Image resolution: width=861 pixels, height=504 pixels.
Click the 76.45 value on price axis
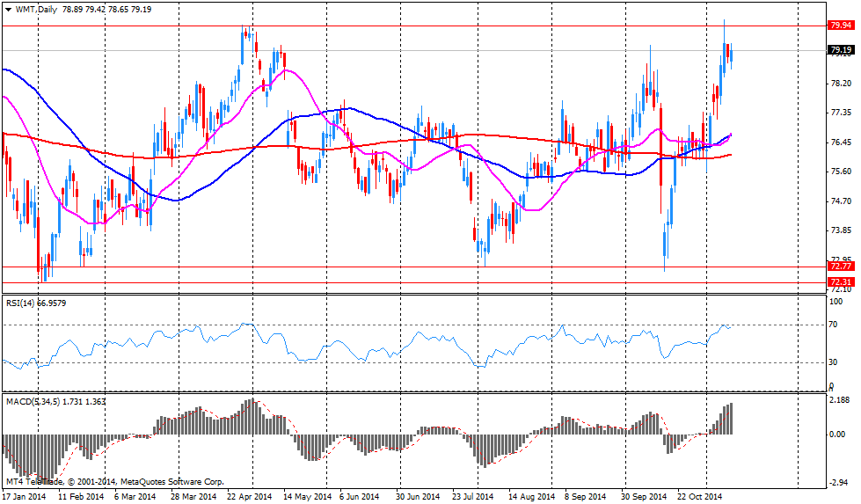pyautogui.click(x=840, y=142)
